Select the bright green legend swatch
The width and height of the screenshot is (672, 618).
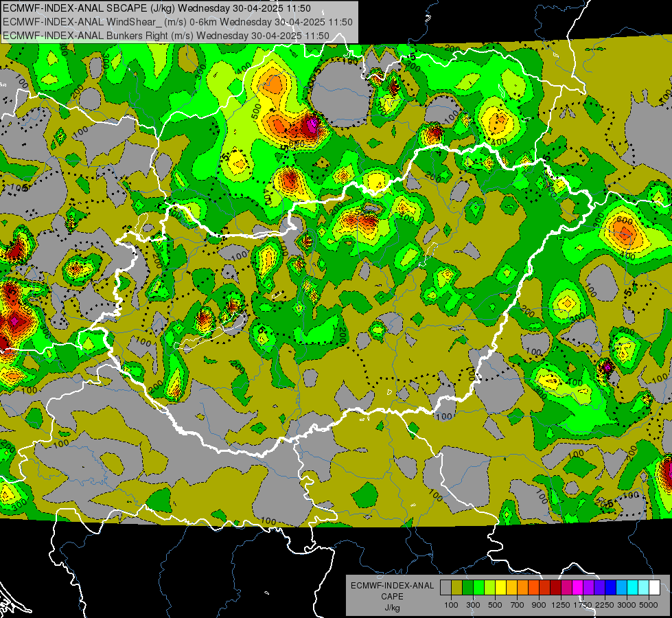(x=478, y=588)
